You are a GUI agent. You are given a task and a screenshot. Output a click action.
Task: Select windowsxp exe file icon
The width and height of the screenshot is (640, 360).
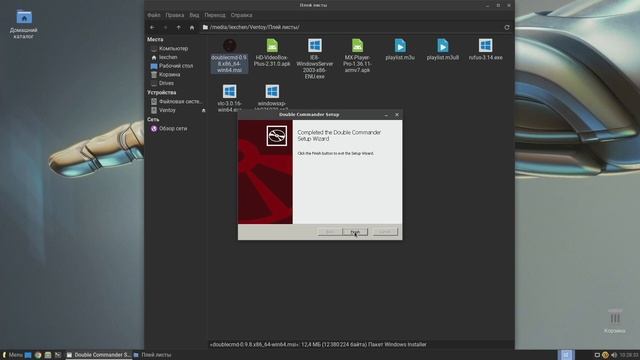(272, 91)
